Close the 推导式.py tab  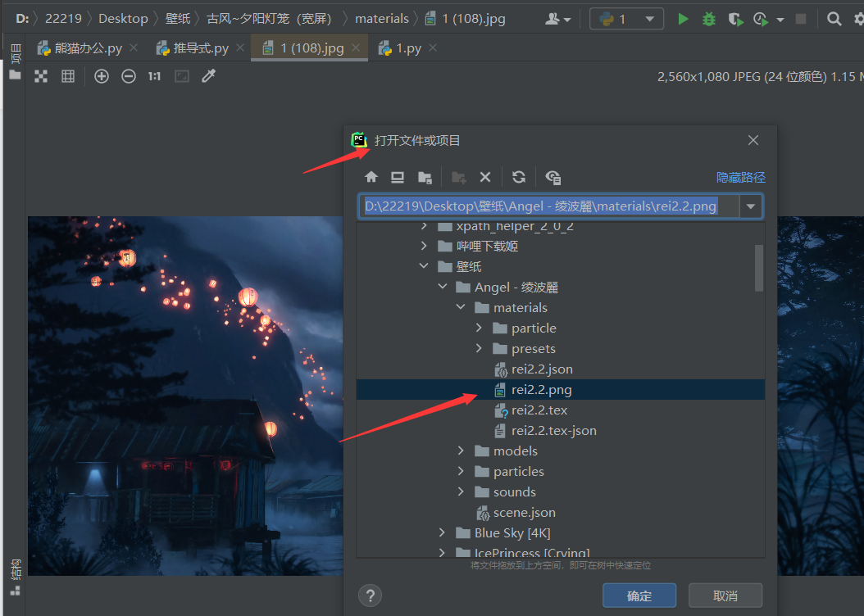[240, 48]
